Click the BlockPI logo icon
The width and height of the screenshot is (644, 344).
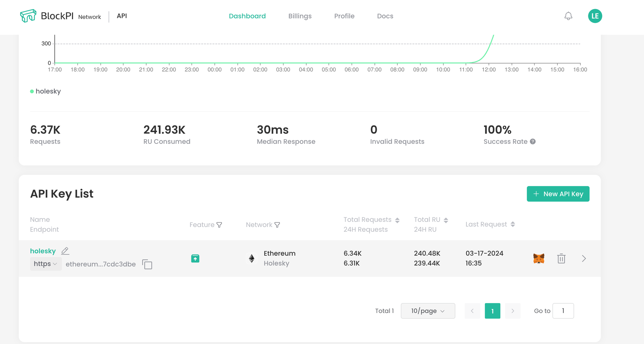coord(28,16)
